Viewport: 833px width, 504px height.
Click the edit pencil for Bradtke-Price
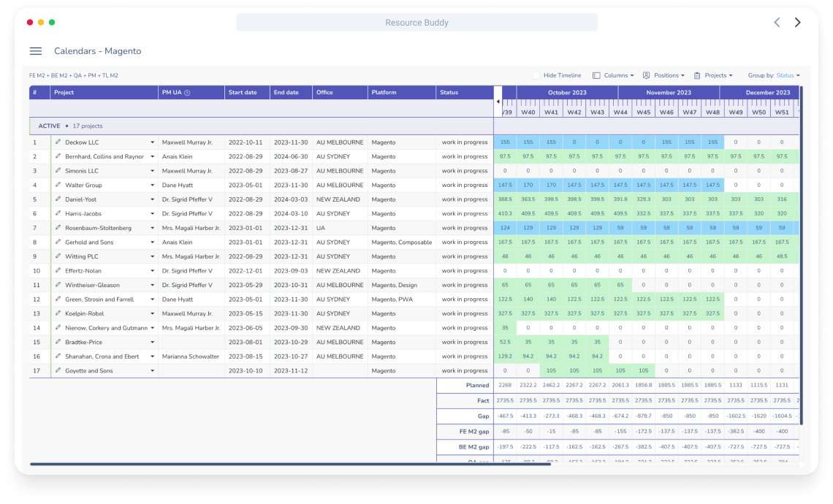(58, 343)
